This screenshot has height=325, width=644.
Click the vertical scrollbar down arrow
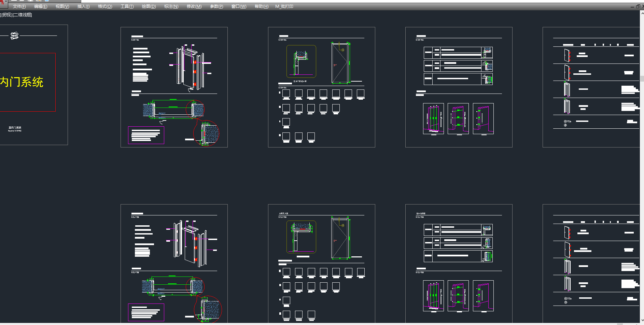[642, 320]
